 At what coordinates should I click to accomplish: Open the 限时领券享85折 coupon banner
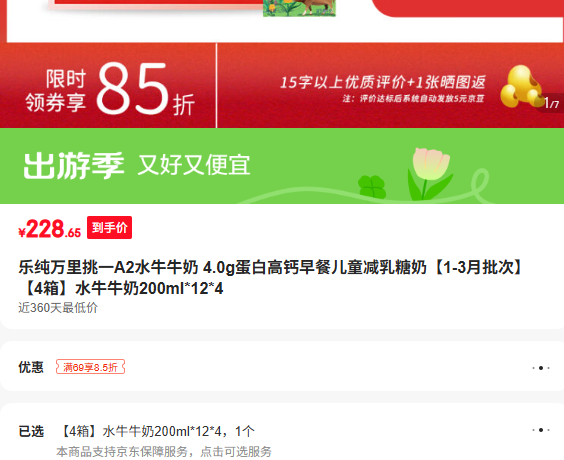[108, 86]
